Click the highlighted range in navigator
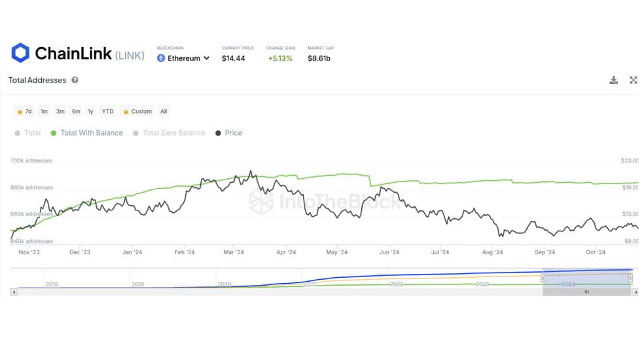This screenshot has height=363, width=644. coord(587,278)
